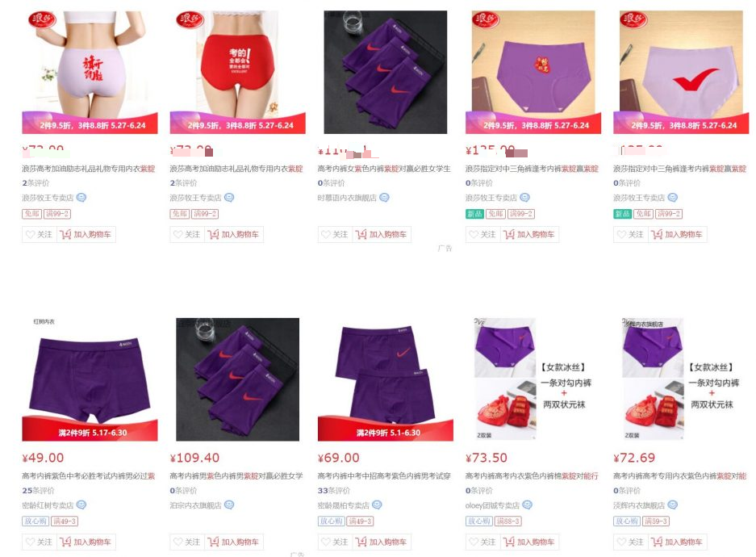Click the 满49-3 tag under 密龄红树专卖店
The image size is (756, 557).
pos(64,521)
